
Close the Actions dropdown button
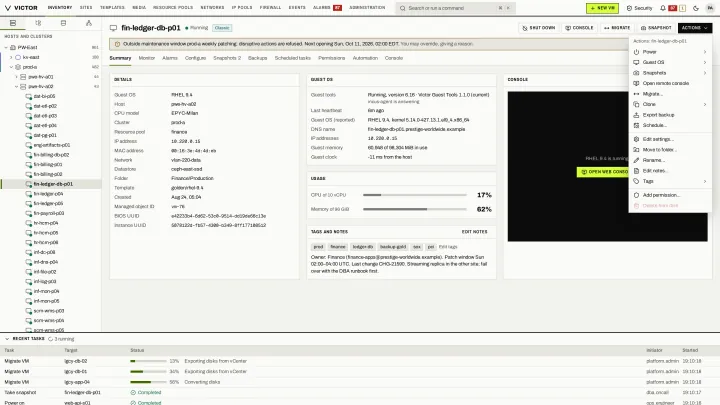tap(695, 28)
